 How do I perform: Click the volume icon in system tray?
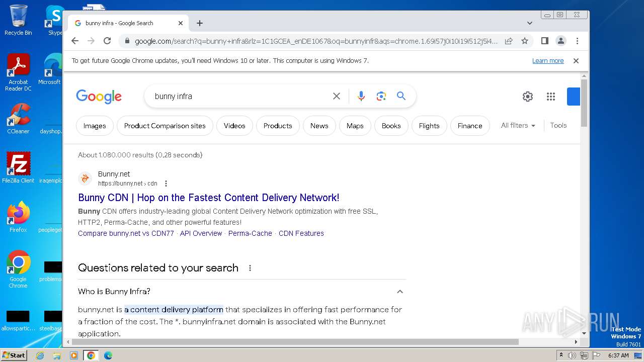pos(572,355)
